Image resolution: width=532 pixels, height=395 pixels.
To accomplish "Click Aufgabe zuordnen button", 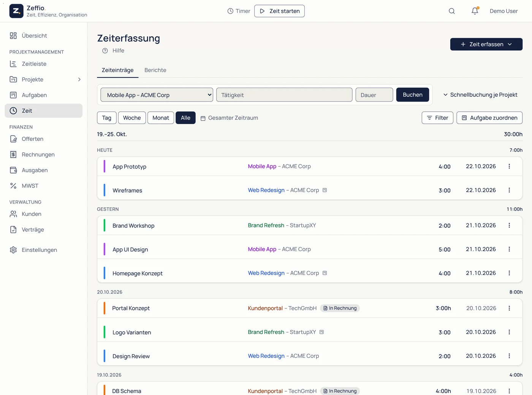I will click(x=489, y=118).
